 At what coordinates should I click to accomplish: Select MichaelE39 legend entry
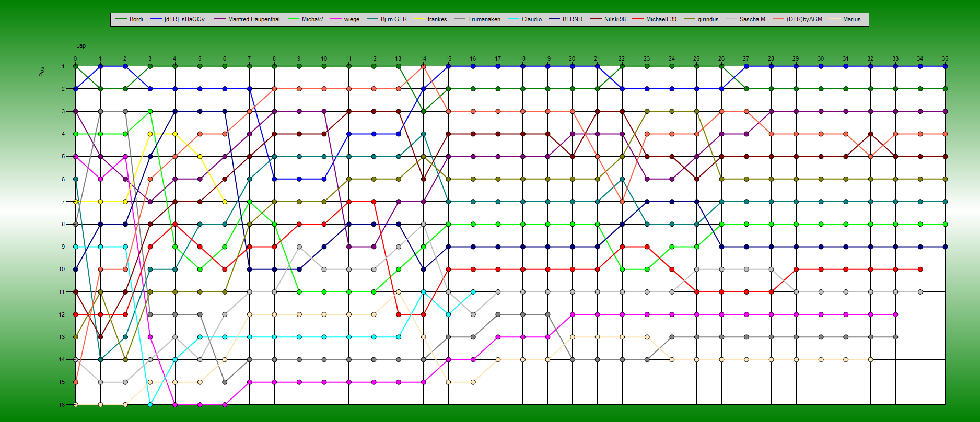click(x=661, y=19)
